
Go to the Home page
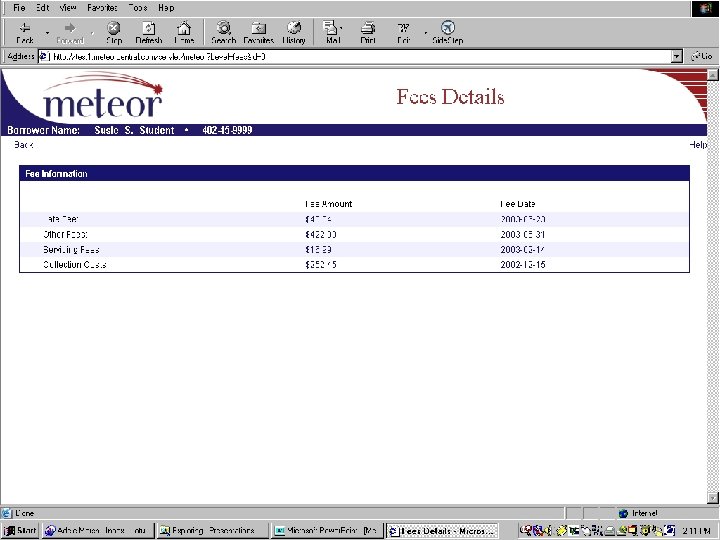pyautogui.click(x=184, y=33)
